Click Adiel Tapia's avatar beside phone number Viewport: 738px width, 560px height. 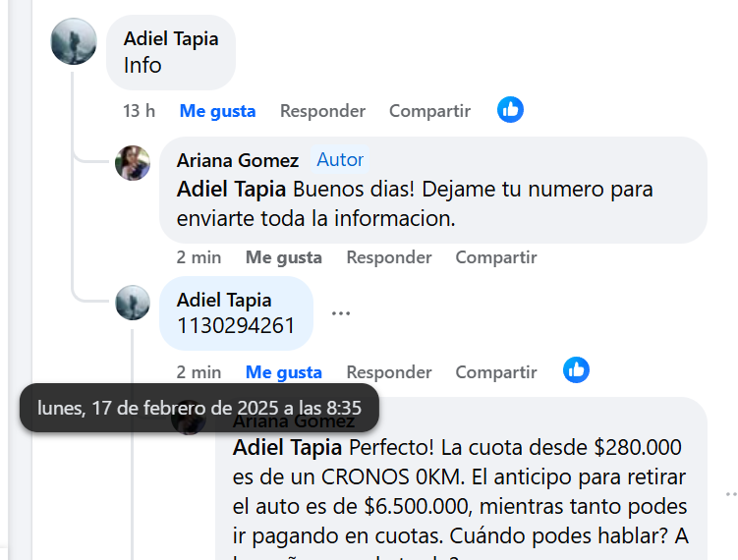point(133,303)
